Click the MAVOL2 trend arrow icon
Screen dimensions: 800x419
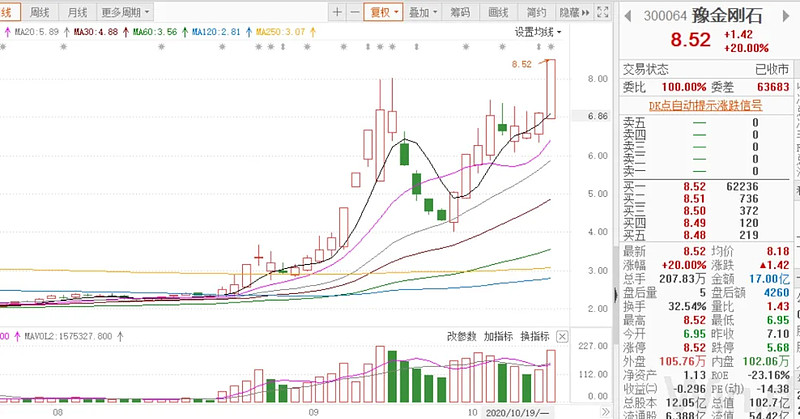[120, 336]
